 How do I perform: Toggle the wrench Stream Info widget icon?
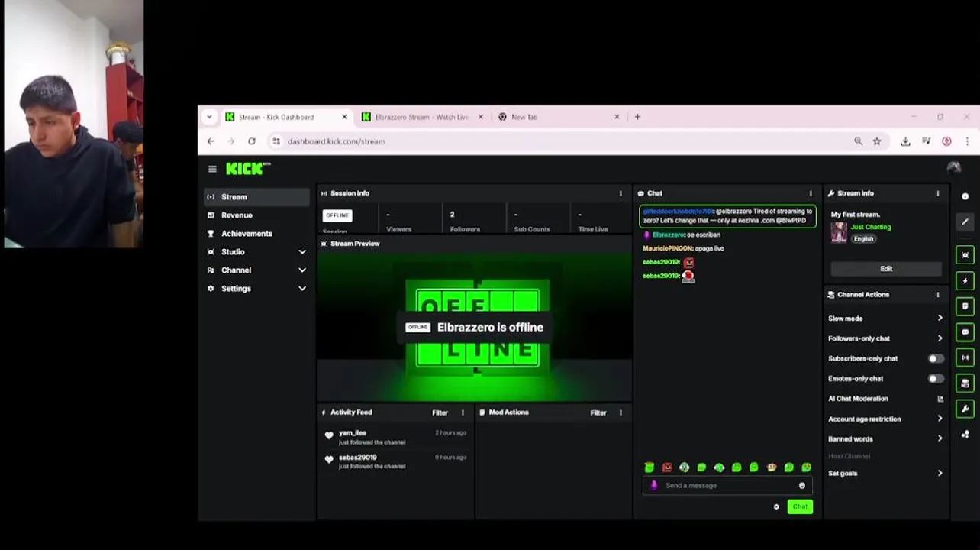coord(965,409)
